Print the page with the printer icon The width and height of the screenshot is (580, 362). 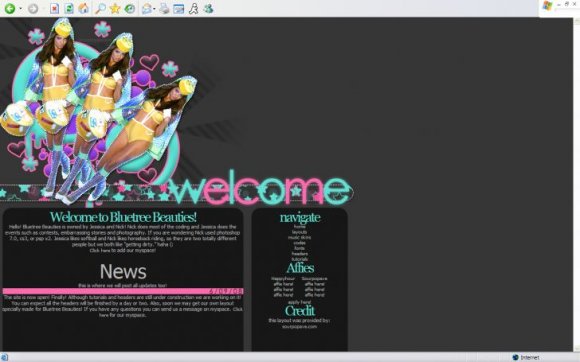(164, 9)
